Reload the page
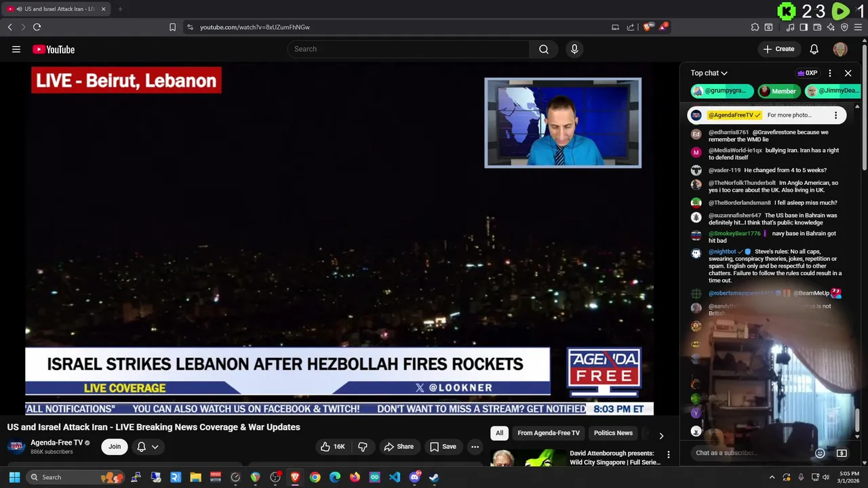 coord(37,27)
